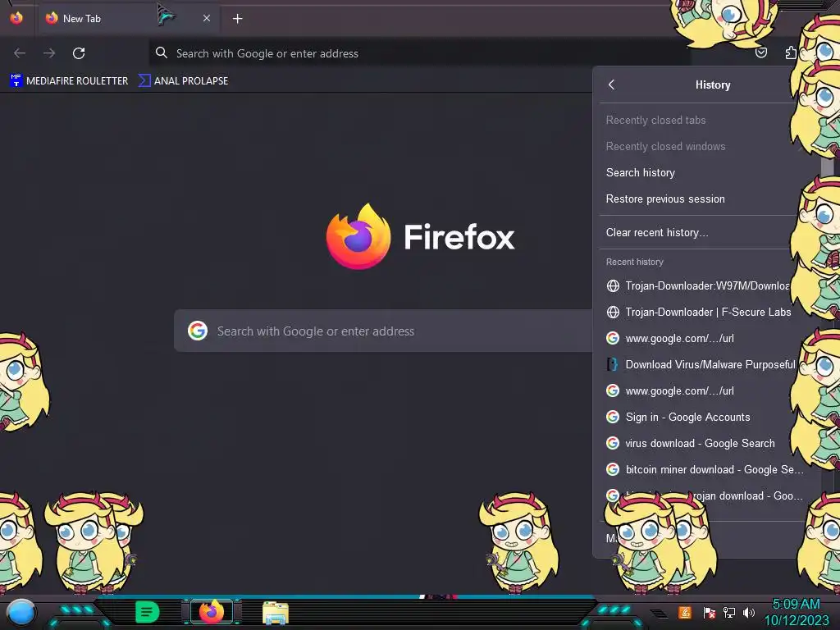Reload the current page
This screenshot has height=630, width=840.
pyautogui.click(x=79, y=53)
